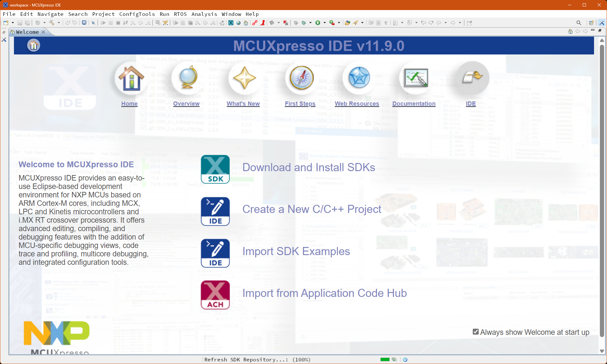
Task: Click the green Run button in toolbar
Action: point(318,23)
